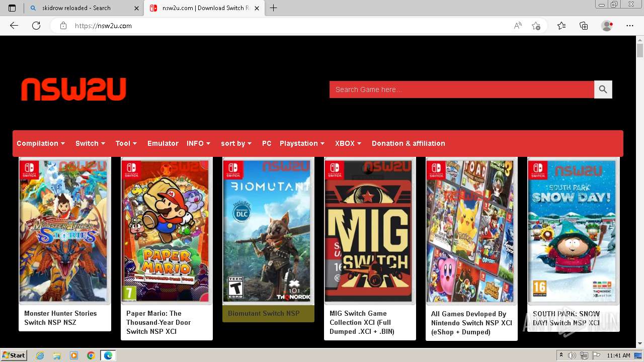Screen dimensions: 644x362
Task: Show hidden tray icons arrow
Action: coord(561,355)
